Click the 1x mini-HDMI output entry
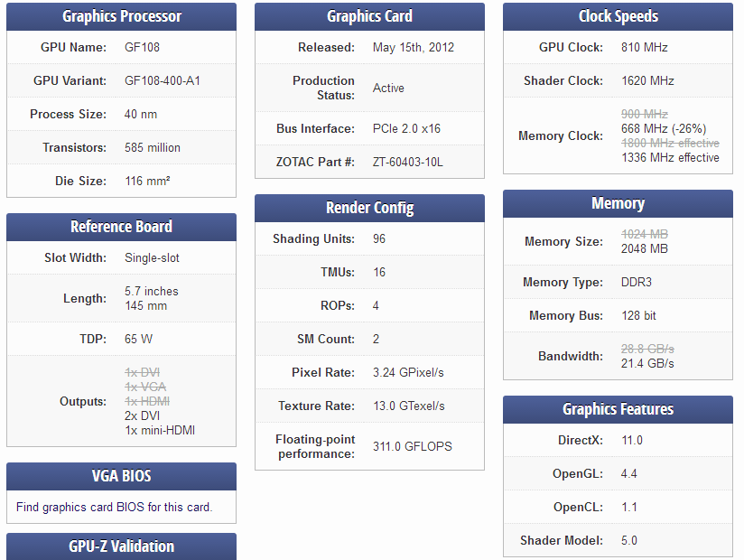This screenshot has height=560, width=744. pos(160,431)
